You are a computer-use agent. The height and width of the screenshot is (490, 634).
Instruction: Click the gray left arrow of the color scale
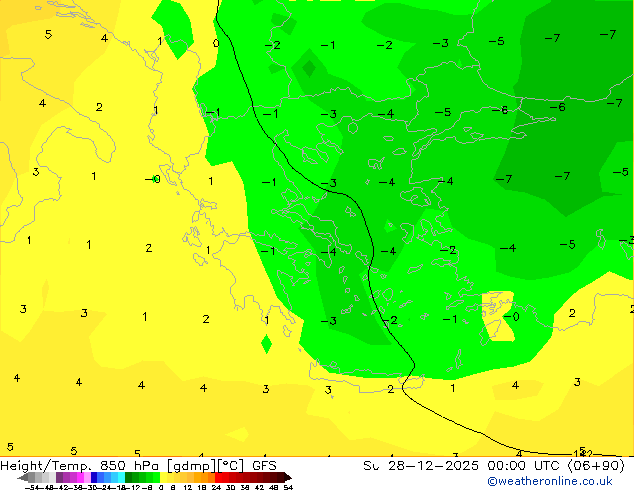click(23, 477)
